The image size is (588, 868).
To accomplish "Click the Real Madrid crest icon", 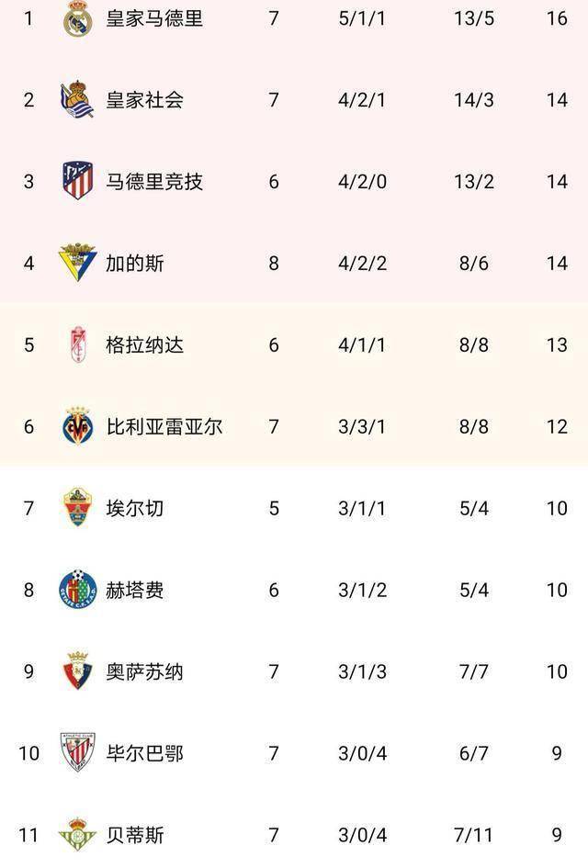I will tap(77, 18).
